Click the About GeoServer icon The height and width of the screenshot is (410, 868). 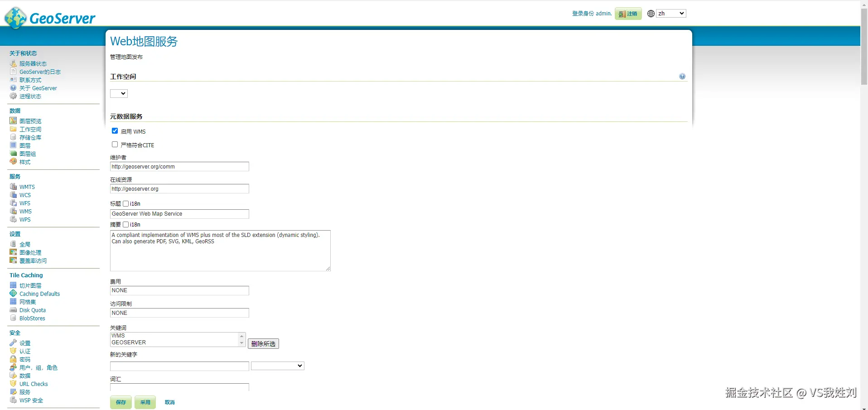click(13, 88)
